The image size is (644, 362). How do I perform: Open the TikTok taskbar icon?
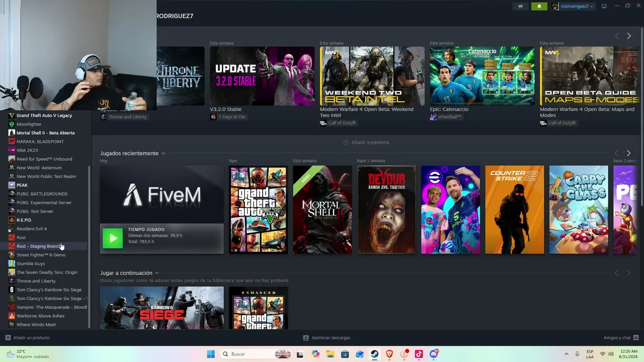pos(419,354)
